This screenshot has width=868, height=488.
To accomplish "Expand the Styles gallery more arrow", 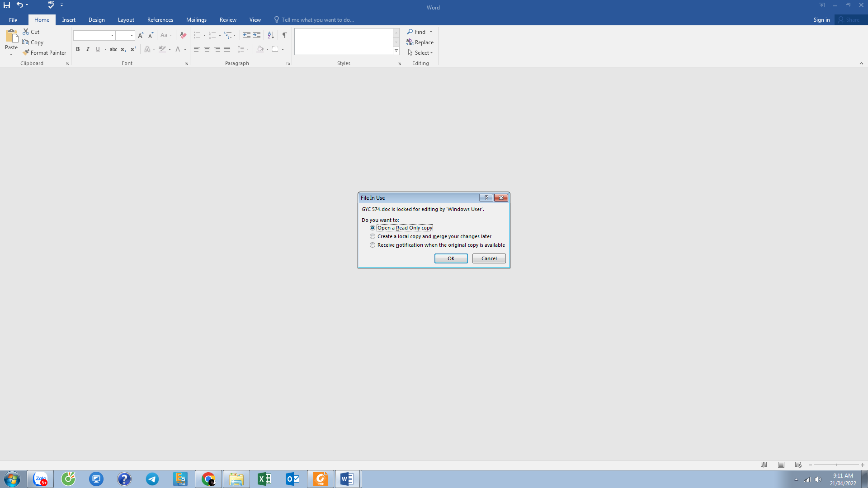I will [396, 51].
